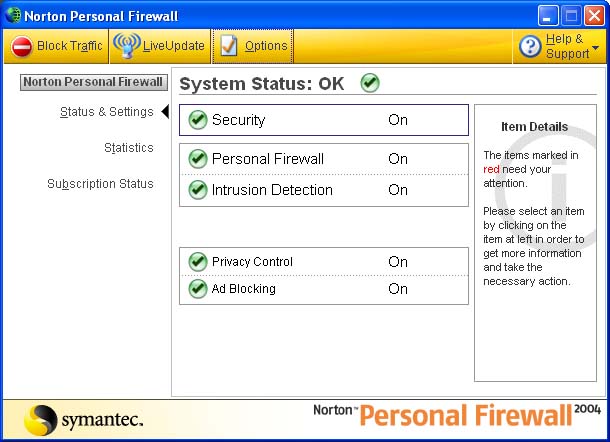Image resolution: width=610 pixels, height=442 pixels.
Task: Open Status & Settings in the sidebar
Action: [106, 112]
